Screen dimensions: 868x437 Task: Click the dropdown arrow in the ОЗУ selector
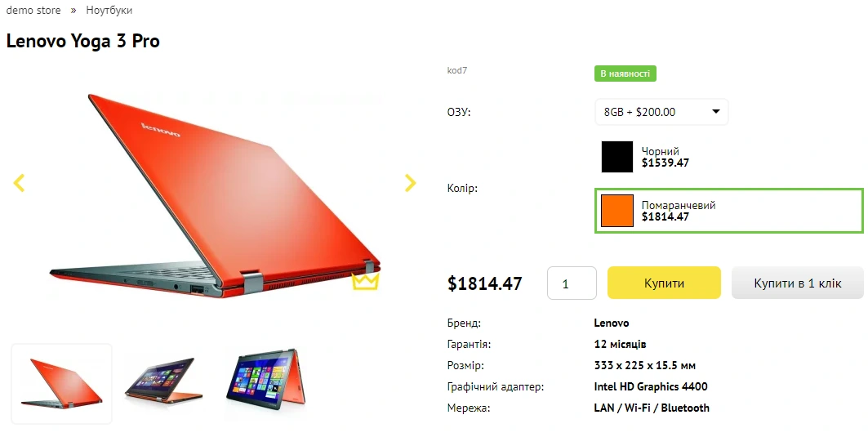715,112
